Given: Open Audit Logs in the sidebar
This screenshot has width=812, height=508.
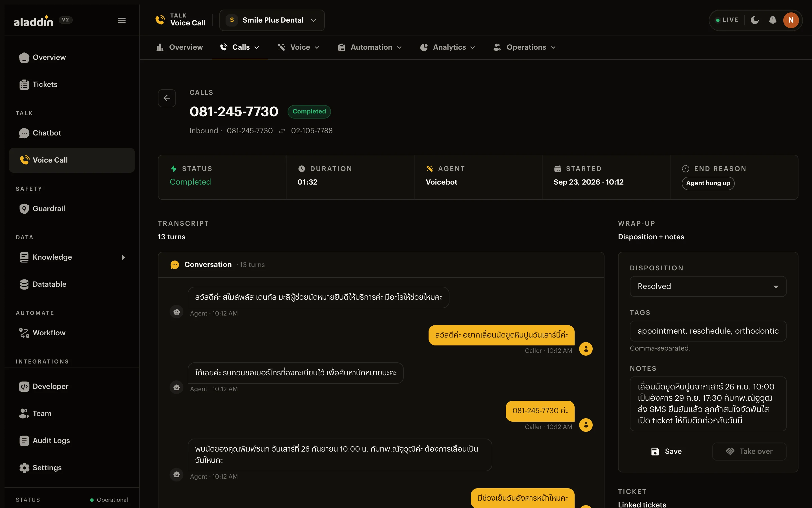Looking at the screenshot, I should 72,441.
